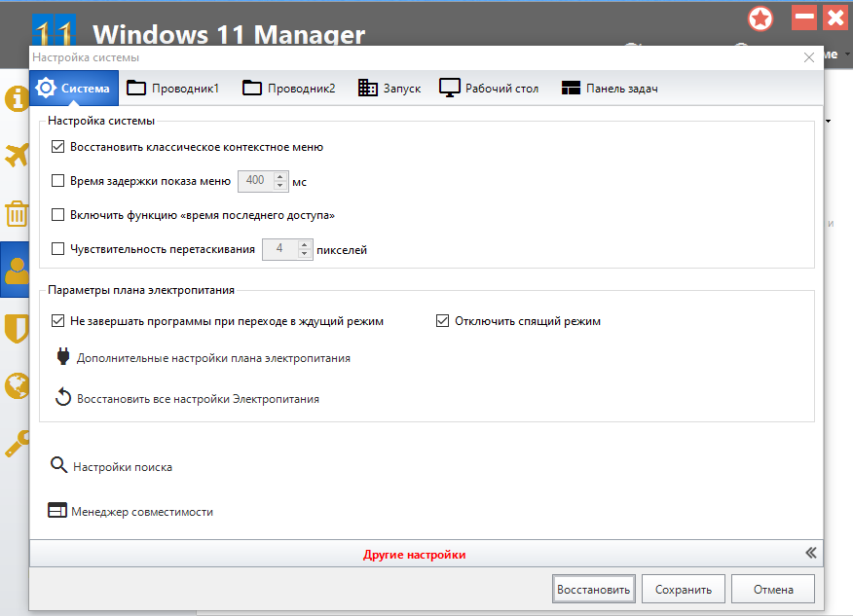Switch to the Панель задач tab
Screen dimensions: 853x616
click(x=610, y=89)
